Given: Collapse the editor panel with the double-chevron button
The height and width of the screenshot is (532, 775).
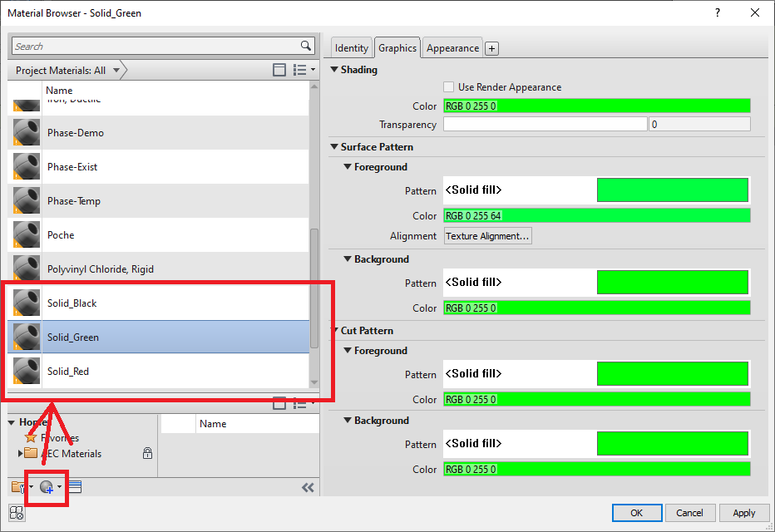Looking at the screenshot, I should tap(308, 488).
